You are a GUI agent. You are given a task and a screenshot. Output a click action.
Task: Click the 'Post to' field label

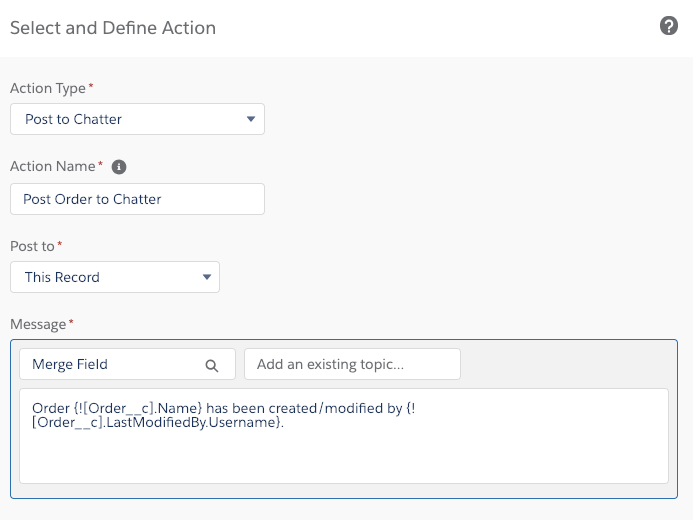32,245
